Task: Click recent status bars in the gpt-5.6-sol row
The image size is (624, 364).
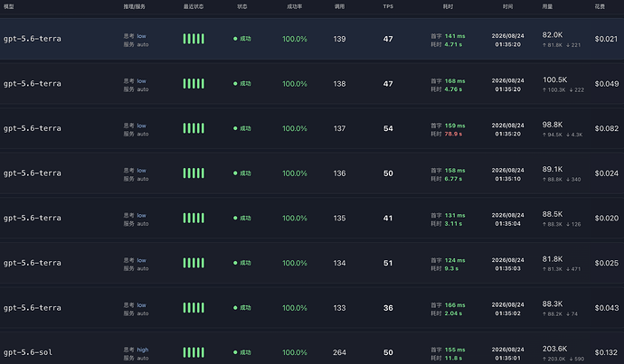Action: pyautogui.click(x=194, y=352)
